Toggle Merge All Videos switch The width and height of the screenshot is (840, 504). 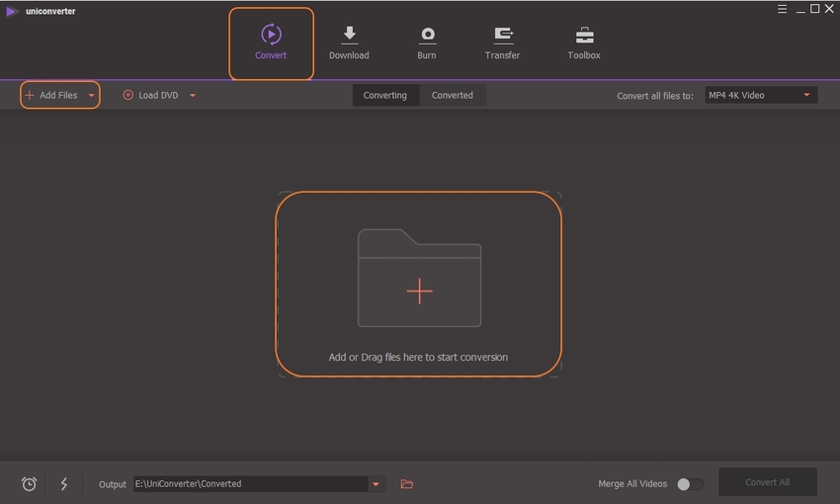(690, 484)
